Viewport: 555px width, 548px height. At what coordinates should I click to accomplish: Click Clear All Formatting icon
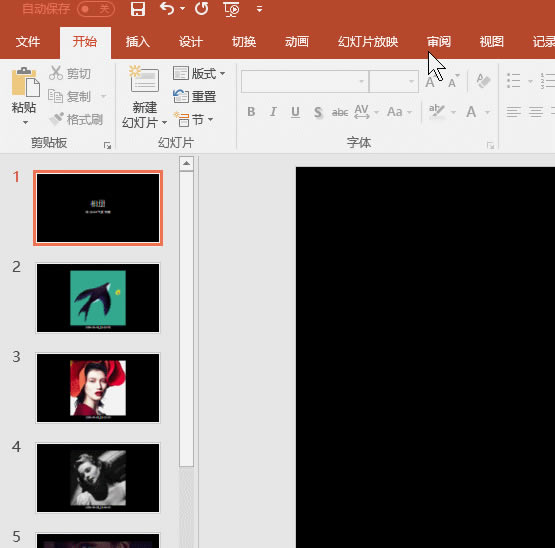click(x=483, y=81)
